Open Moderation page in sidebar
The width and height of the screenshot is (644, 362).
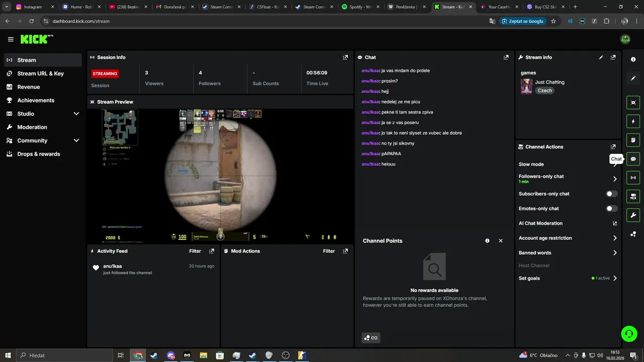pos(43,127)
